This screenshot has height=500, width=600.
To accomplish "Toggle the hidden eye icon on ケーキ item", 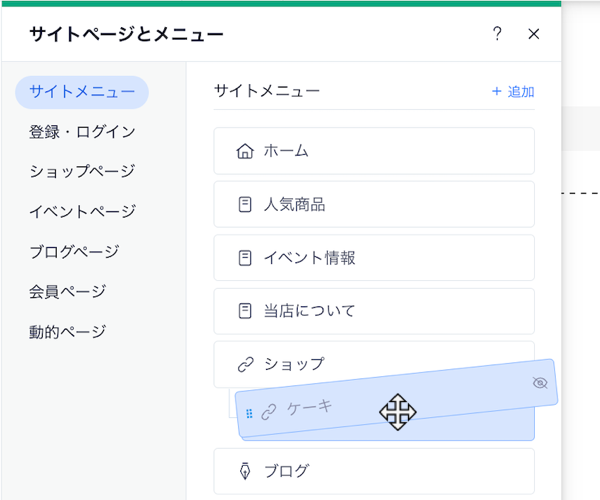I will (x=540, y=382).
